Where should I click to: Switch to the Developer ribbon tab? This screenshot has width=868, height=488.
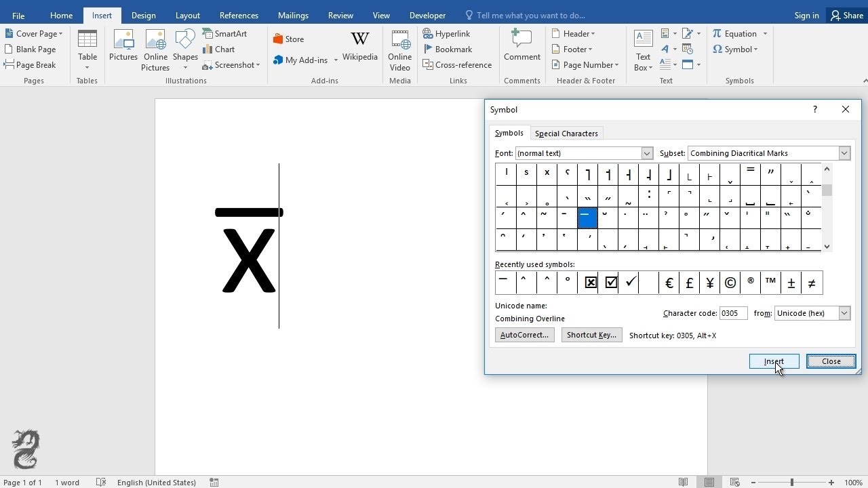427,15
